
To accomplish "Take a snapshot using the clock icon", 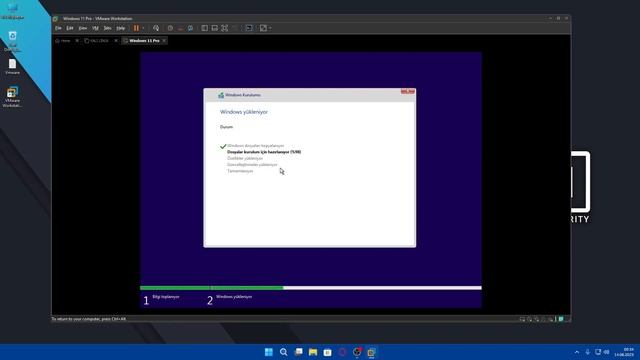I will (170, 28).
